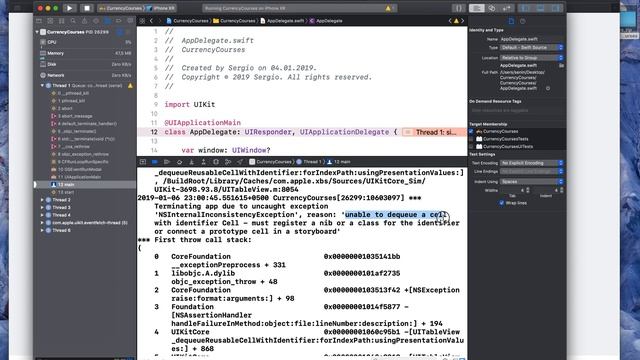
Task: Open the CurrencyCourses scheme selector
Action: click(x=121, y=8)
